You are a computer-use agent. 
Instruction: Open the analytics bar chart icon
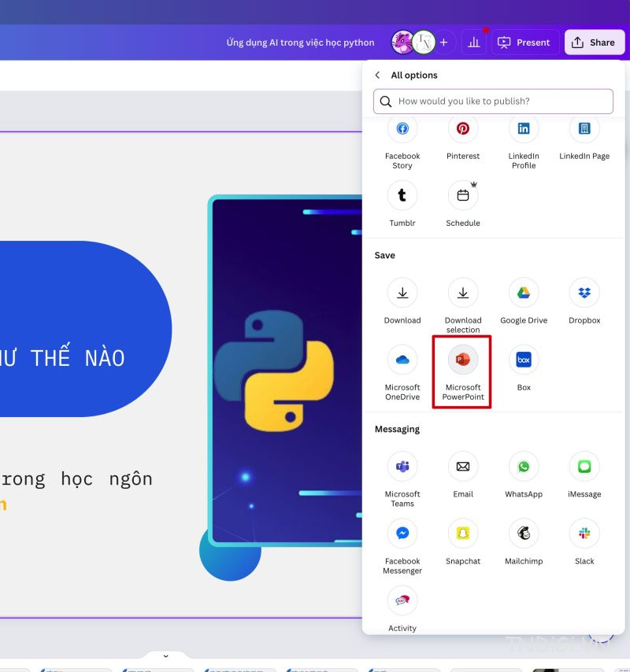point(473,42)
